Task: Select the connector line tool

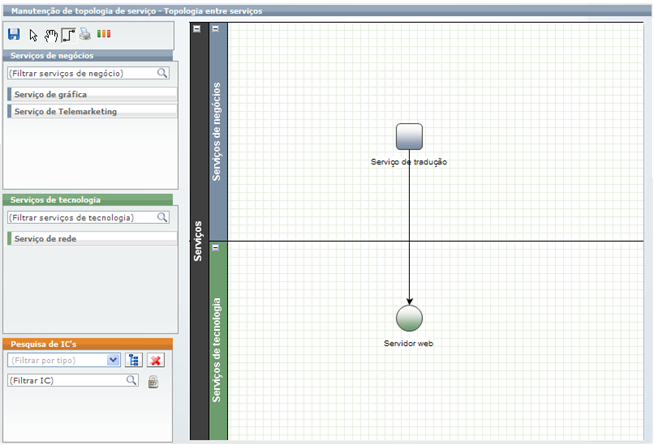Action: pyautogui.click(x=68, y=35)
